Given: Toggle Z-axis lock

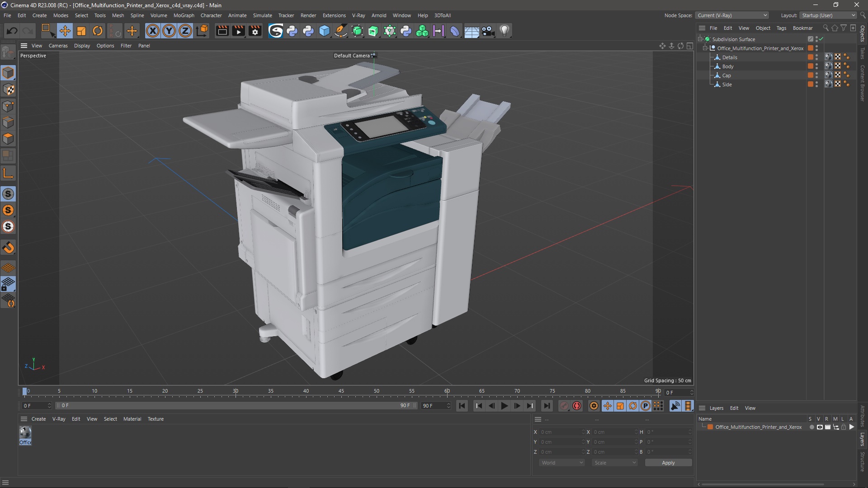Looking at the screenshot, I should [185, 31].
